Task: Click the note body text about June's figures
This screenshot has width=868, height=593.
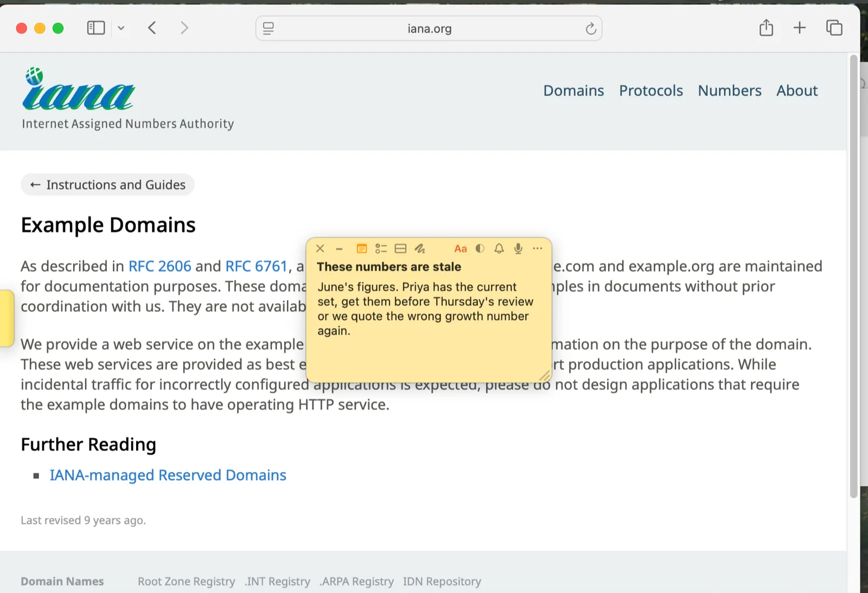Action: coord(425,309)
